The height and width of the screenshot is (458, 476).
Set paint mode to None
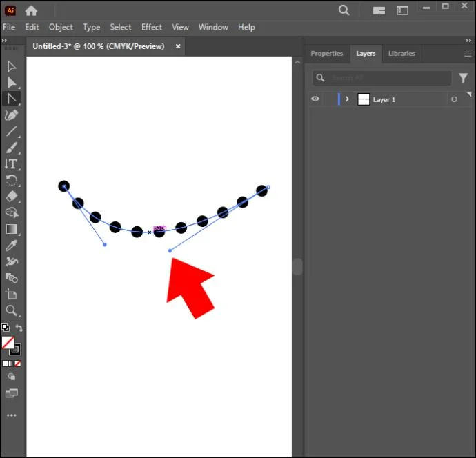click(x=18, y=364)
